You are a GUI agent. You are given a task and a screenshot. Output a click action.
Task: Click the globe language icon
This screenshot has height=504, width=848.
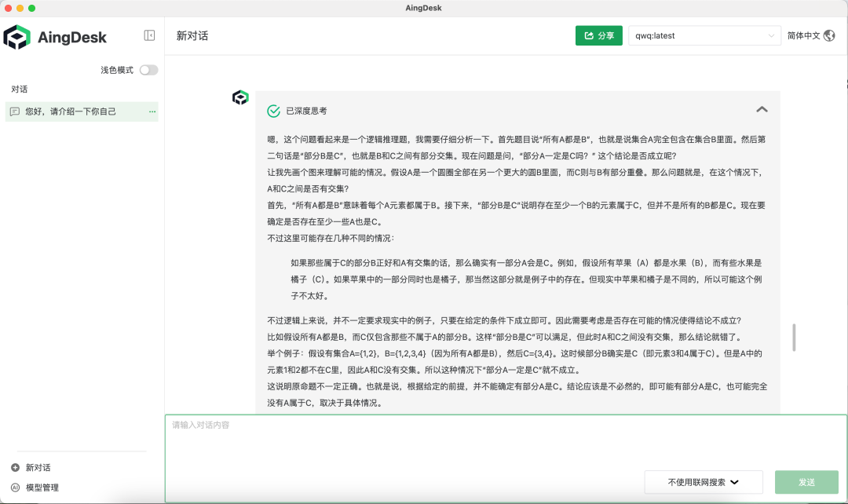point(829,35)
